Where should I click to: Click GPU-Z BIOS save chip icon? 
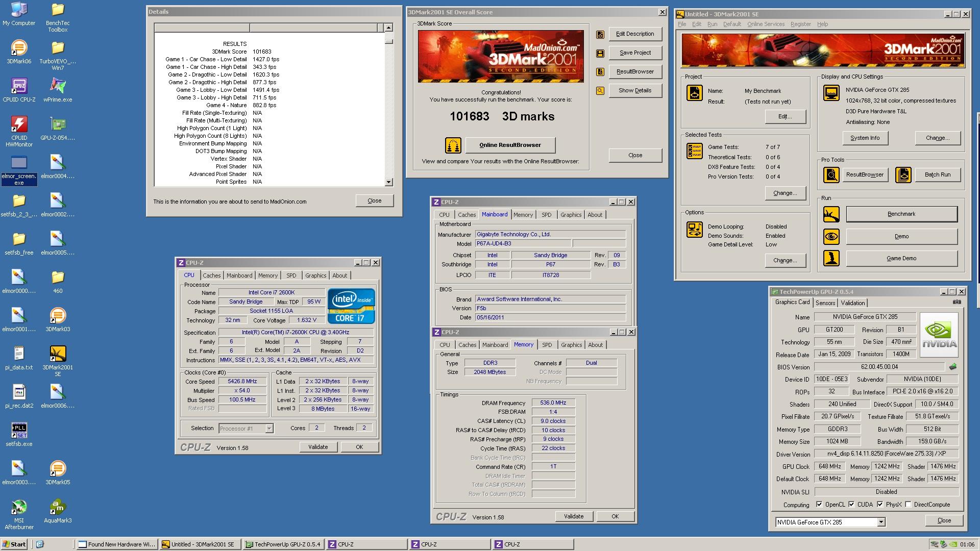952,367
